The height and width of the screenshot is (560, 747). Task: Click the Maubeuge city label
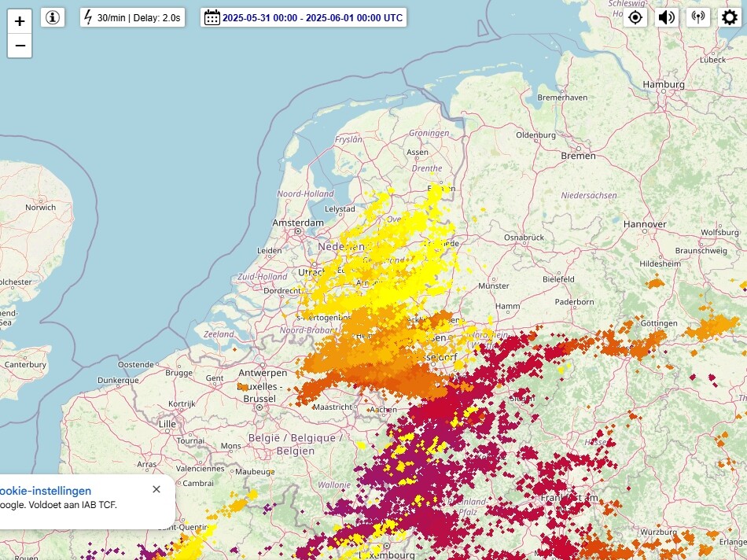point(255,473)
